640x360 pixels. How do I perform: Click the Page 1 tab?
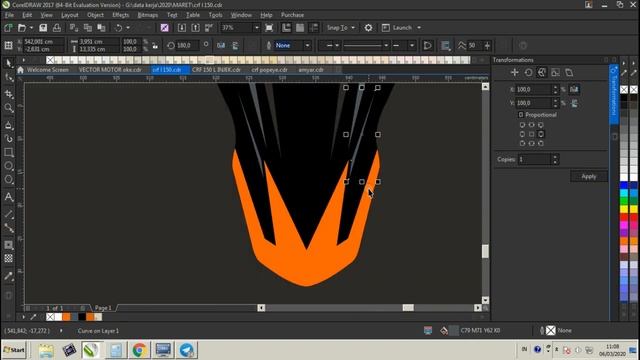[103, 308]
